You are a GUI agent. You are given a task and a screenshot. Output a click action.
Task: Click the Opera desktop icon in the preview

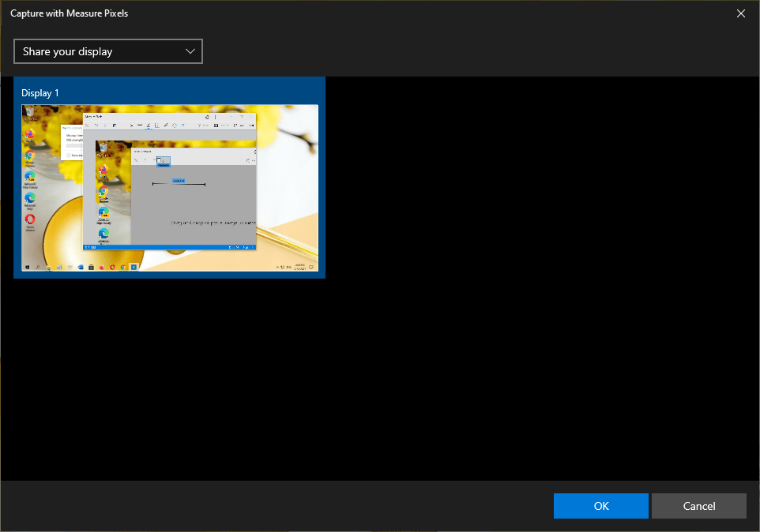coord(29,220)
